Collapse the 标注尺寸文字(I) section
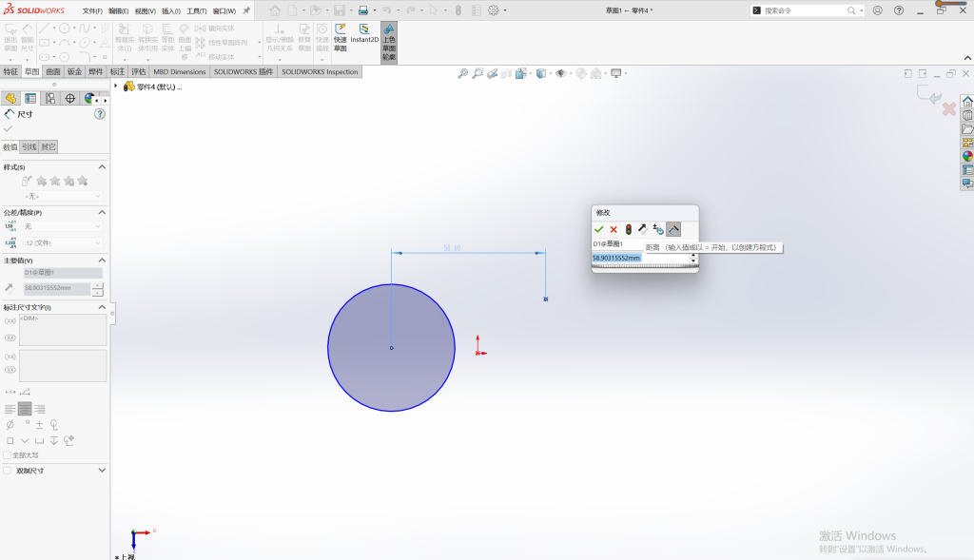 click(x=102, y=307)
